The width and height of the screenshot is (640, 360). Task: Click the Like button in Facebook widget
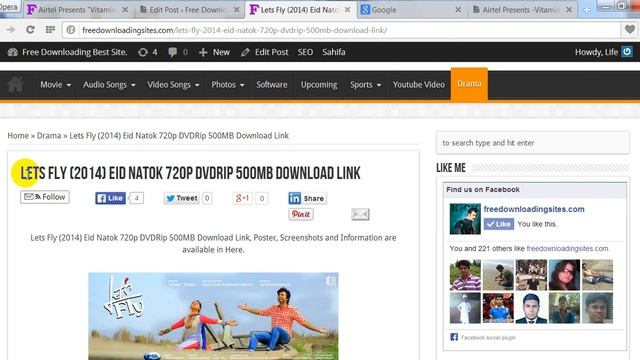point(499,224)
